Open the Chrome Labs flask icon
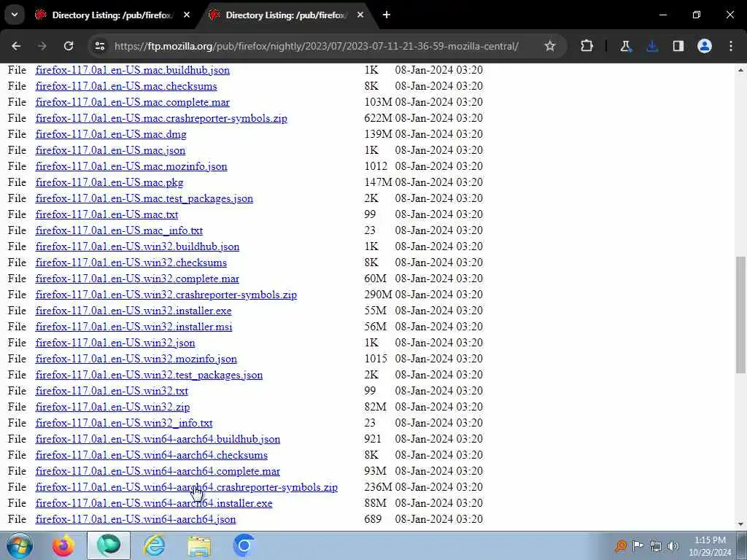This screenshot has height=560, width=747. pos(625,46)
